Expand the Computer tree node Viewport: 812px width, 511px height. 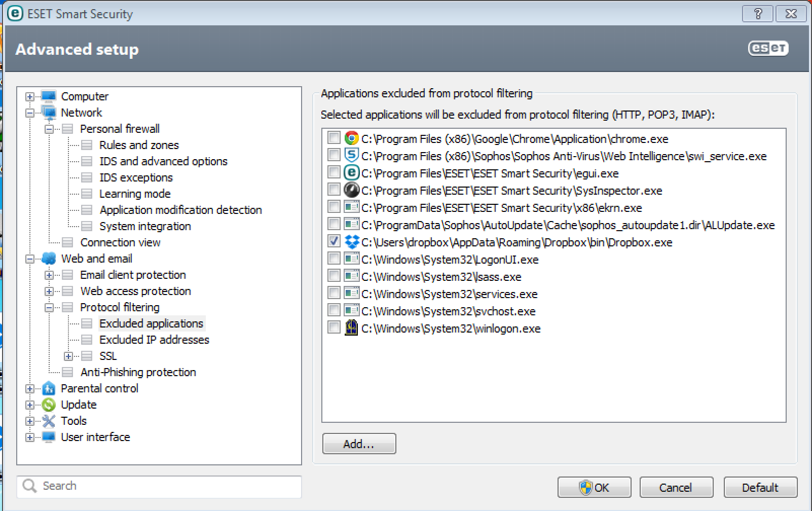coord(30,96)
